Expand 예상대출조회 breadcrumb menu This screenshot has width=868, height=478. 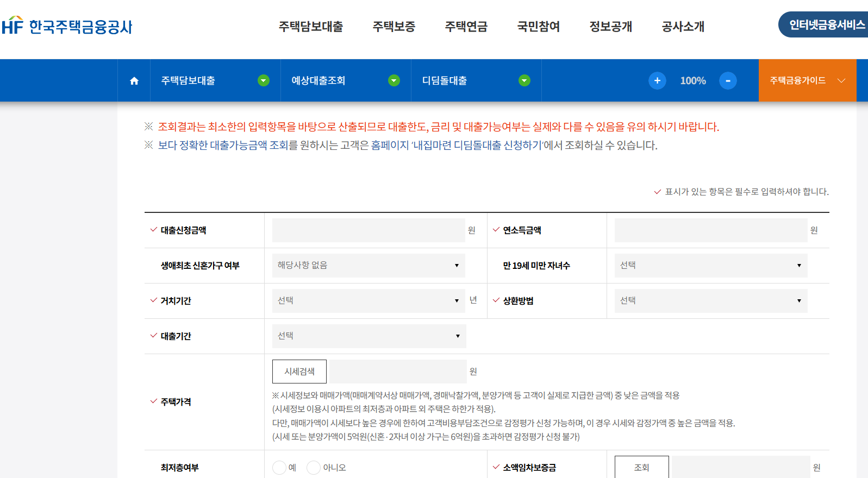346,81
